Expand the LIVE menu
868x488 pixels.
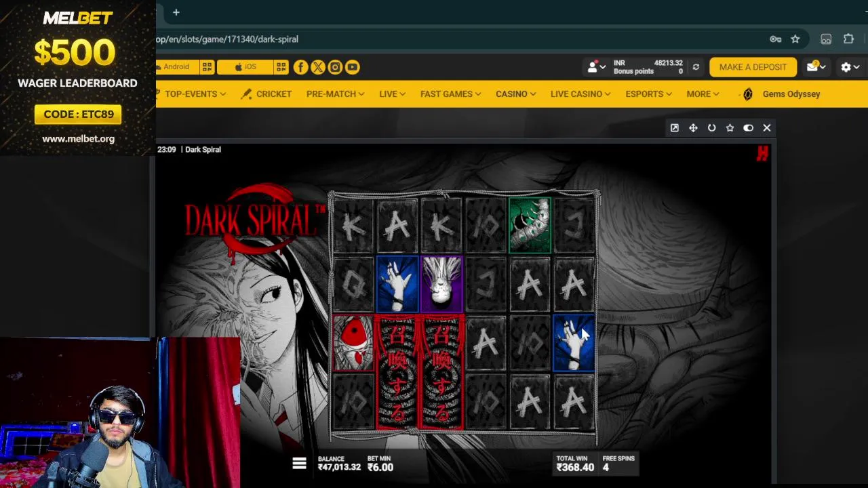(392, 94)
